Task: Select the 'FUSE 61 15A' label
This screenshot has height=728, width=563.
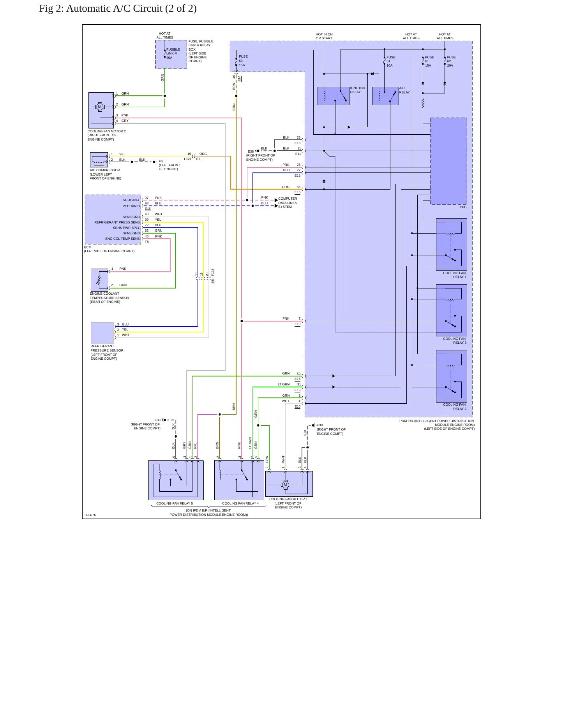Action: click(429, 62)
